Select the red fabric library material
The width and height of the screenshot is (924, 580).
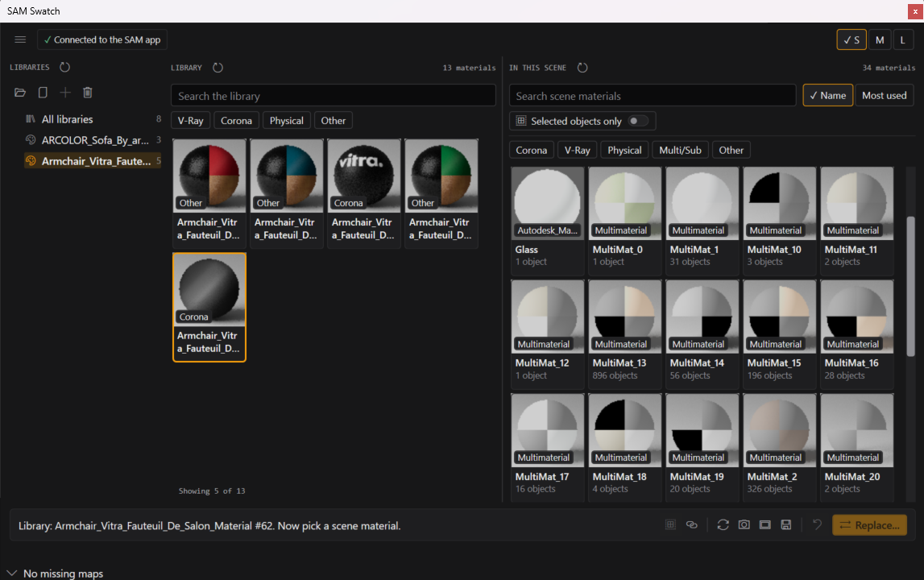coord(209,193)
